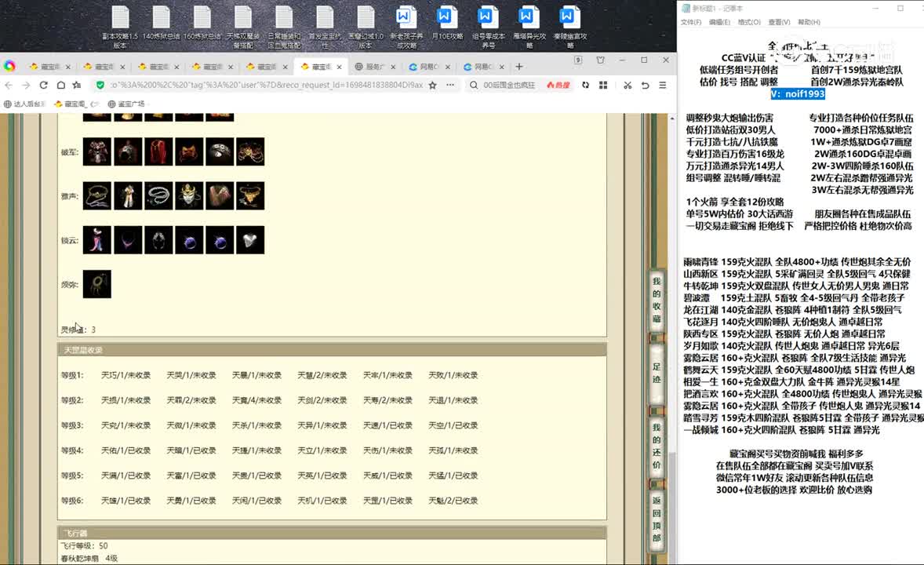Image resolution: width=924 pixels, height=565 pixels.
Task: Click the browser logo at top left
Action: click(9, 66)
